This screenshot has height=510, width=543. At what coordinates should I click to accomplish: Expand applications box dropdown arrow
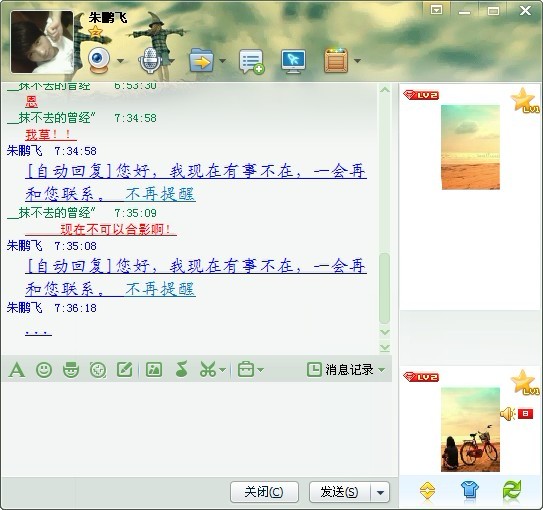click(x=357, y=61)
